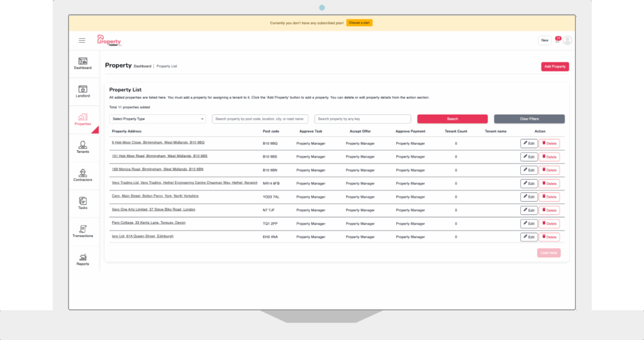Screen dimensions: 644x340
Task: Expand the Select Property Type dropdown
Action: coord(157,119)
